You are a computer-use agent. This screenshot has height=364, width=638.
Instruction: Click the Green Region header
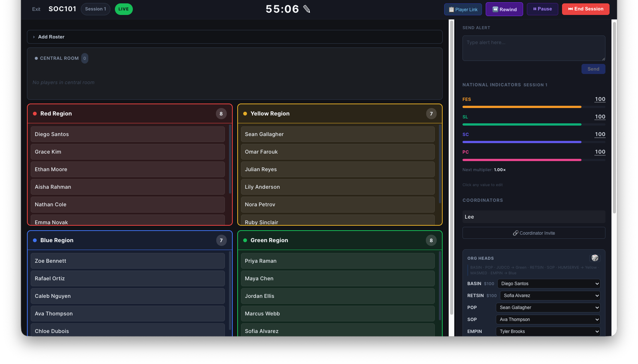(340, 240)
